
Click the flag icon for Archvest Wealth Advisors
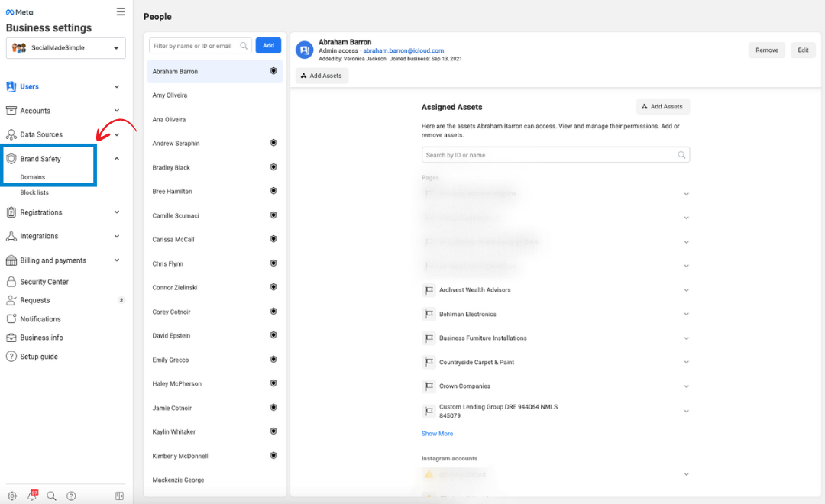(x=429, y=290)
